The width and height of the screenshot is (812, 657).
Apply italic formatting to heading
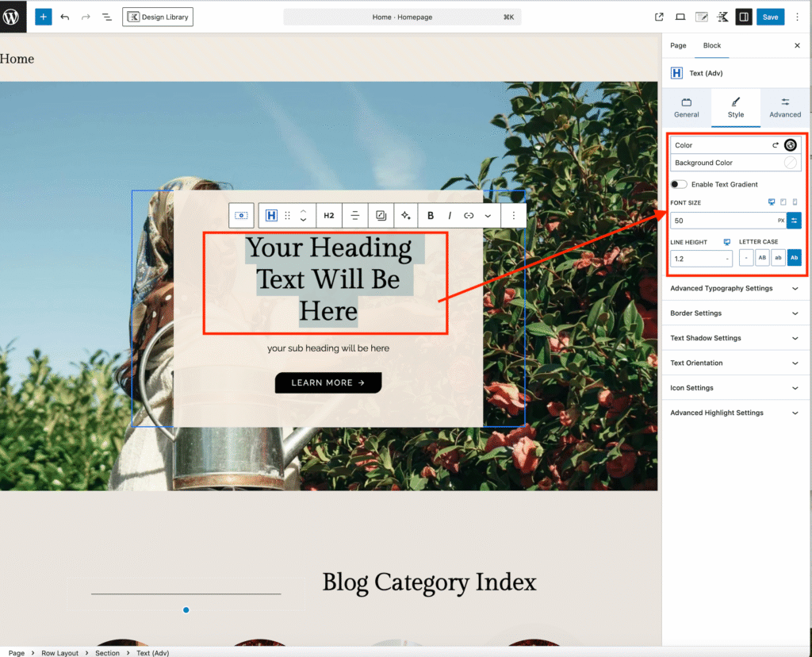tap(450, 215)
